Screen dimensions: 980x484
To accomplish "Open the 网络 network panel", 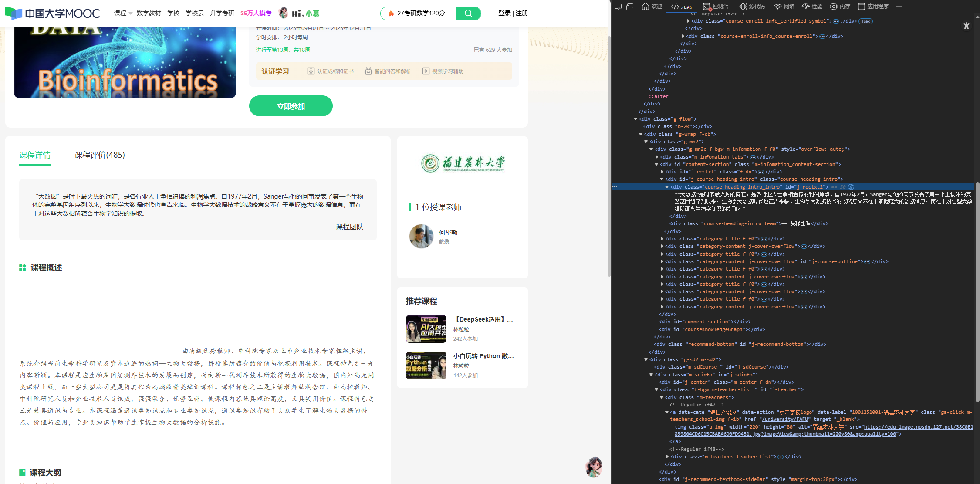I will click(x=784, y=7).
